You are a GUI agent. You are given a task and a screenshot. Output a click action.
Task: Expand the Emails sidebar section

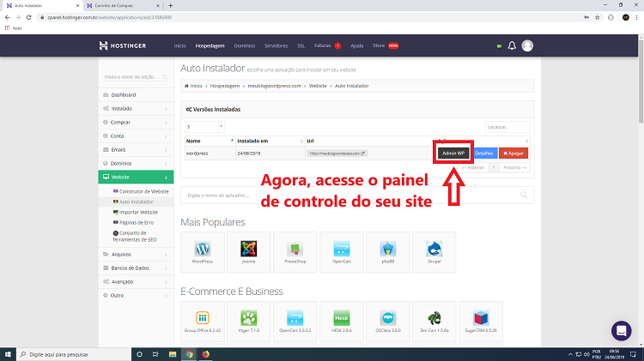point(136,150)
